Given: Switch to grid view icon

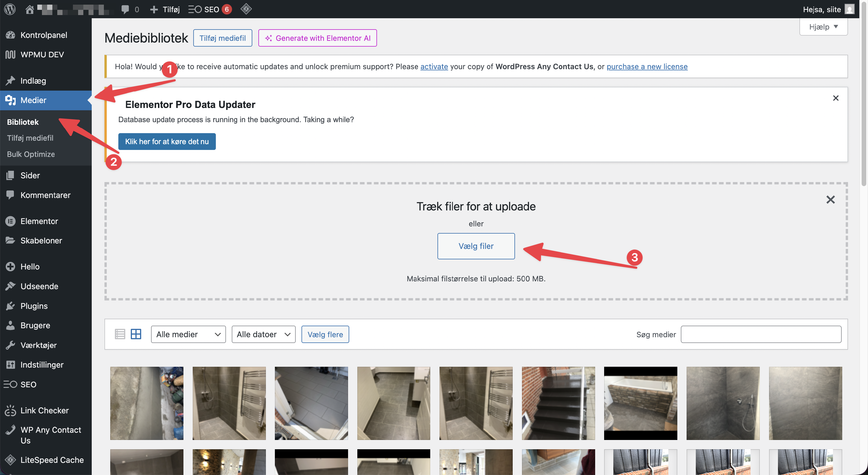Looking at the screenshot, I should (136, 334).
